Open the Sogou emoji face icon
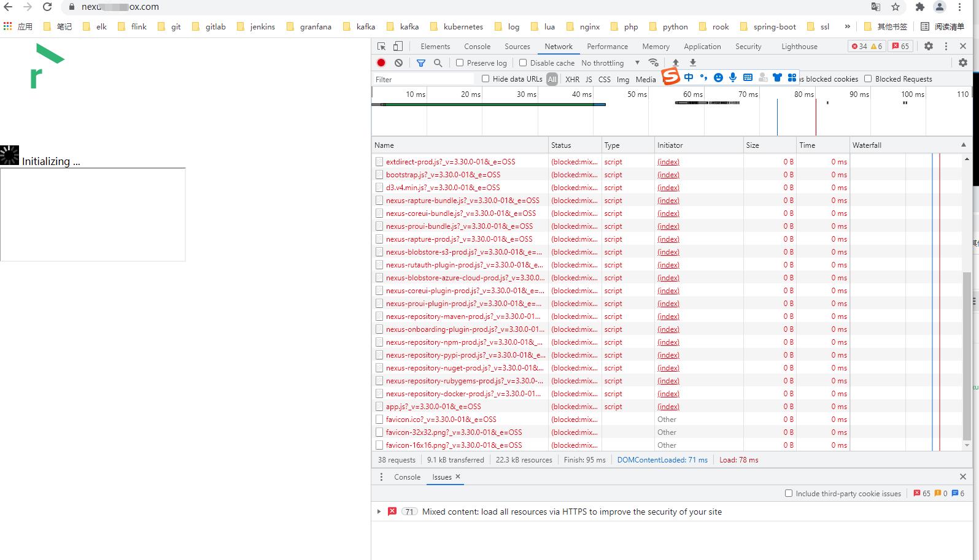979x560 pixels. [718, 77]
